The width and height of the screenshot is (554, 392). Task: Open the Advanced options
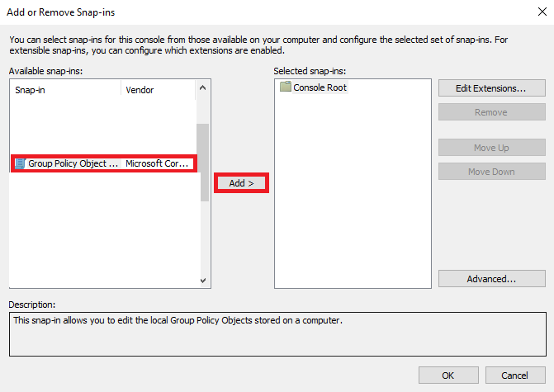(492, 279)
